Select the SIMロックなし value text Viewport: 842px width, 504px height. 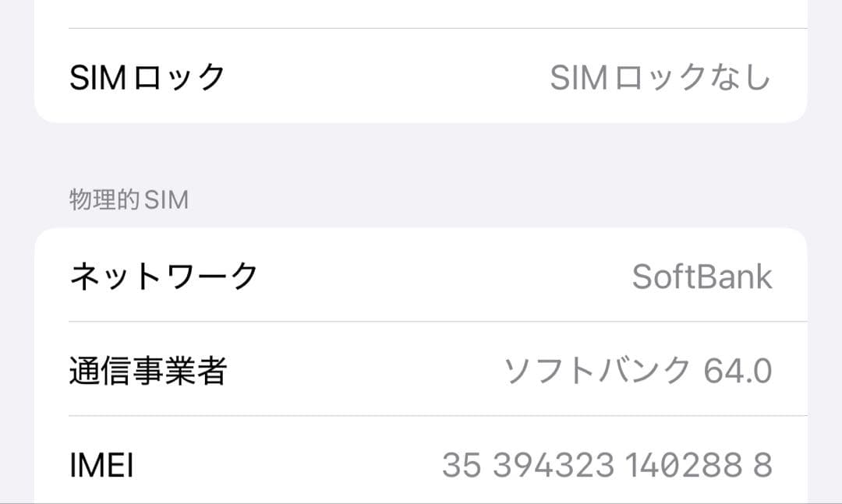tap(661, 76)
